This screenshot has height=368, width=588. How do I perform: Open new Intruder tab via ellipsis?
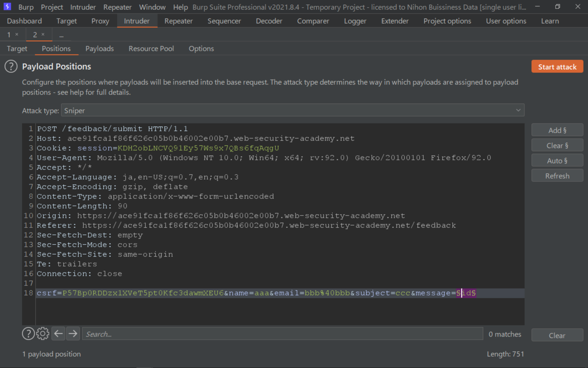coord(61,35)
